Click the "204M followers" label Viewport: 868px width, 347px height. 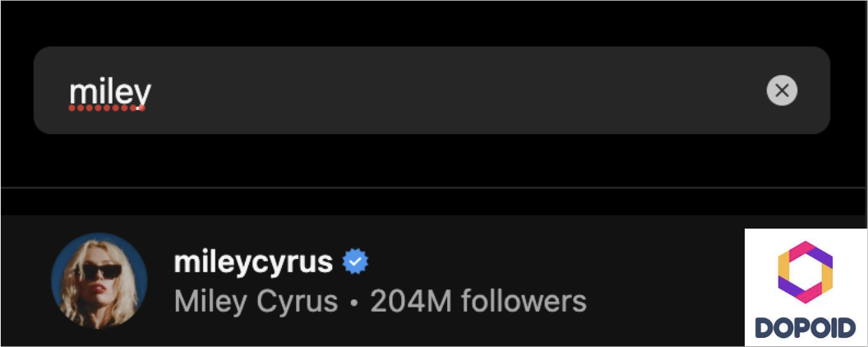[x=478, y=302]
